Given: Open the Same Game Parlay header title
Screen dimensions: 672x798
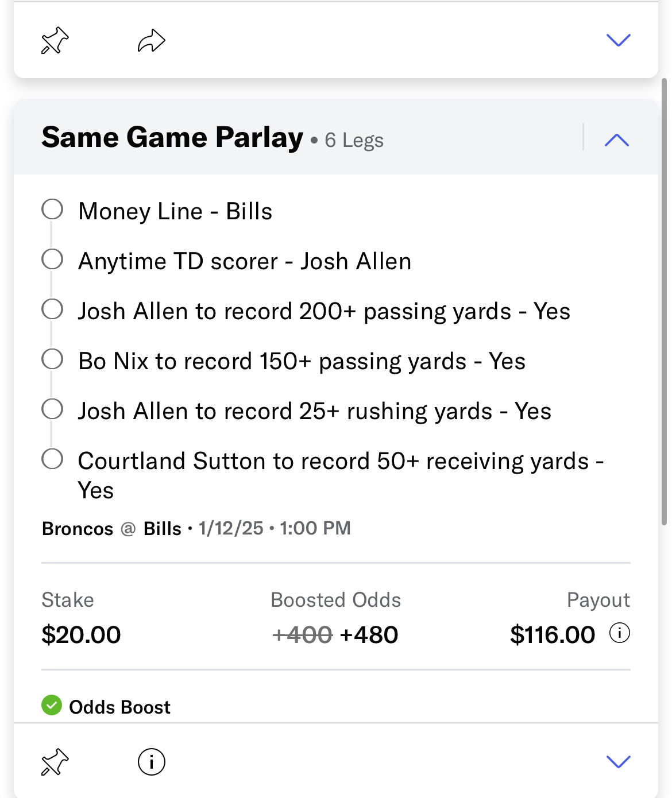Looking at the screenshot, I should coord(172,138).
